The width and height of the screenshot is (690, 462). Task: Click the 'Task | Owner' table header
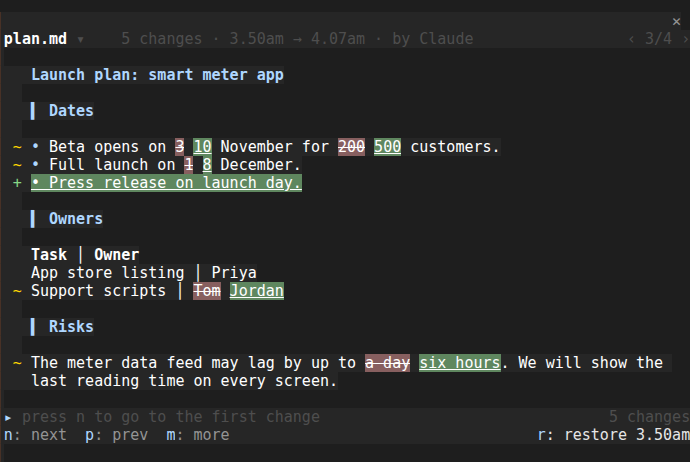pos(85,255)
